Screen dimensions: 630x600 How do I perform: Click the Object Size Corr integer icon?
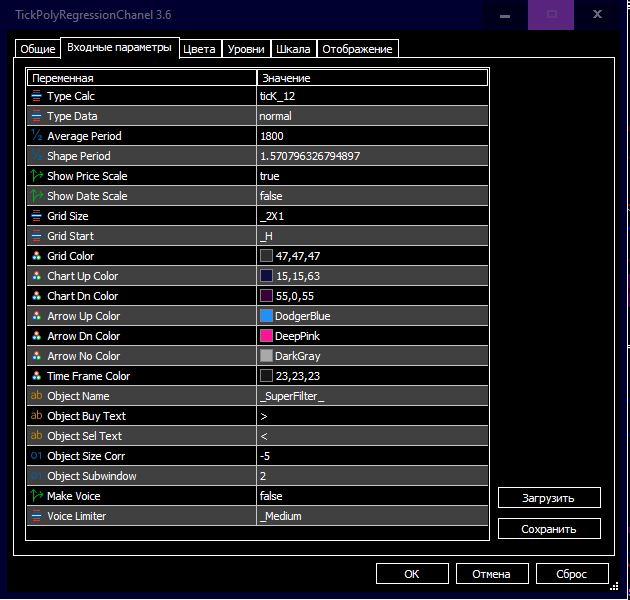click(37, 456)
